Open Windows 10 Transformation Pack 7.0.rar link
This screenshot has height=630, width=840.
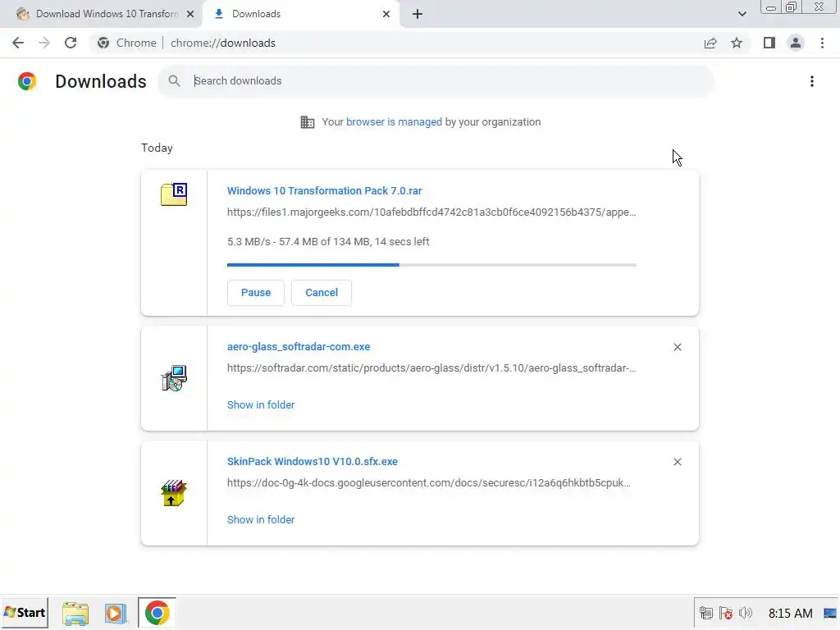coord(324,190)
